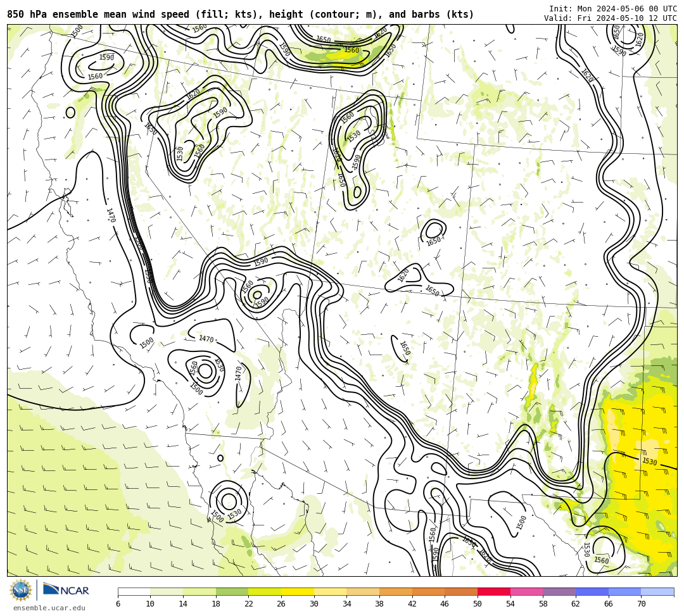This screenshot has height=616, width=684.
Task: Select the Valid: Fri 2024-05-10 12 UTC text
Action: click(x=610, y=18)
